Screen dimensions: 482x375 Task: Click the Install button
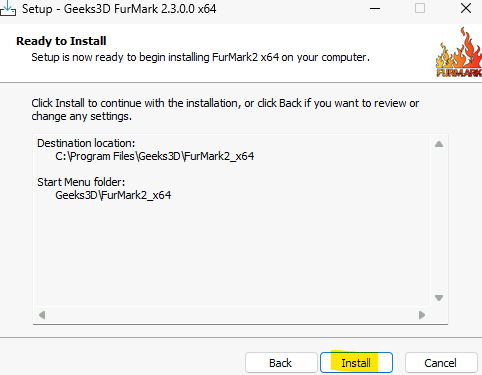(x=356, y=363)
